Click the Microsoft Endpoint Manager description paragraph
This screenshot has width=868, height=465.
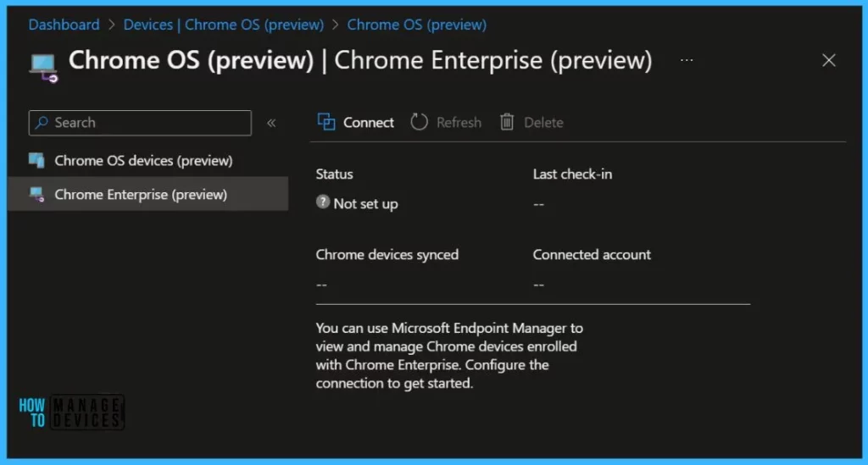[x=449, y=356]
